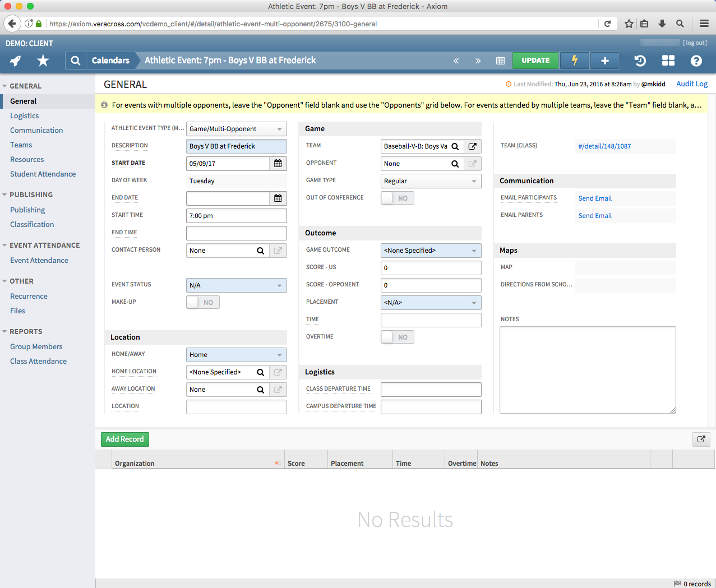716x588 pixels.
Task: Click the Score - Us input field
Action: tap(431, 268)
